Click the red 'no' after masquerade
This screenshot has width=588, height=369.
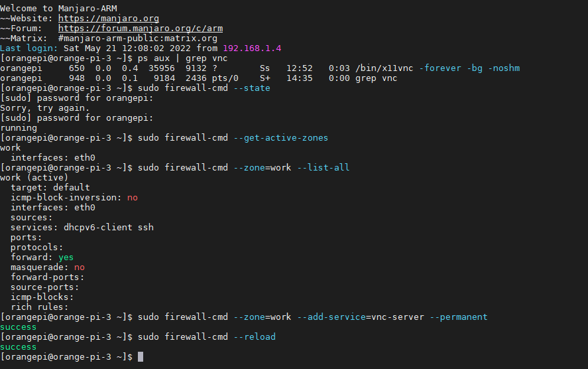[80, 267]
